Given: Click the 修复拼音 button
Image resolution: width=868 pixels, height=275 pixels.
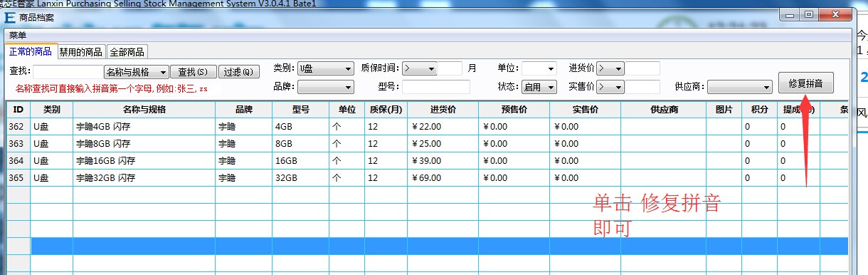Looking at the screenshot, I should (805, 83).
